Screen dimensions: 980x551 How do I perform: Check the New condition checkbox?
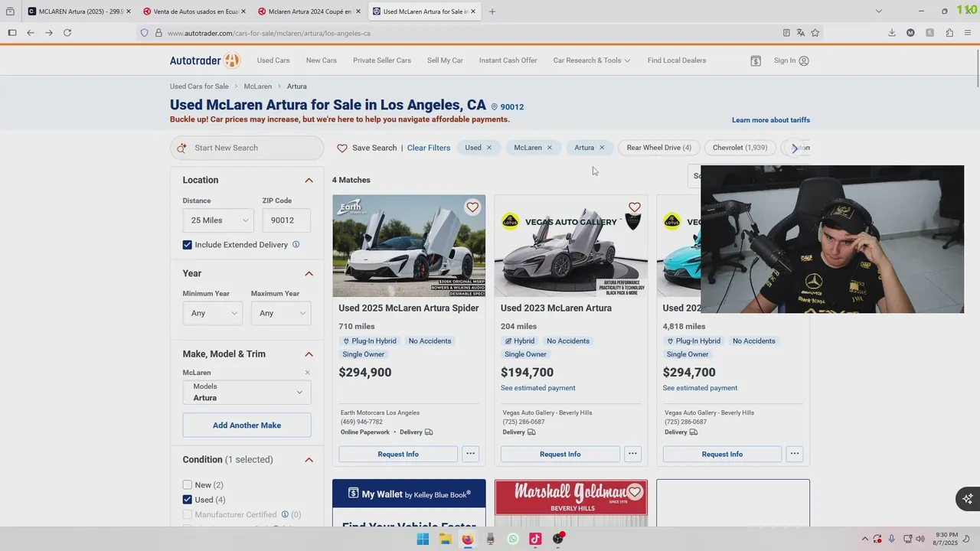tap(188, 485)
